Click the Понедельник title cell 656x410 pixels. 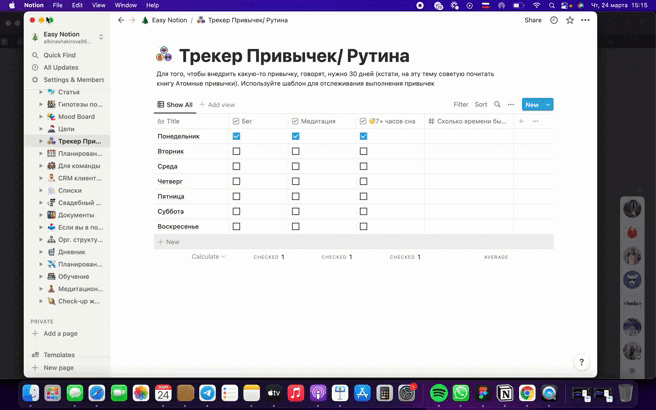[x=192, y=136]
